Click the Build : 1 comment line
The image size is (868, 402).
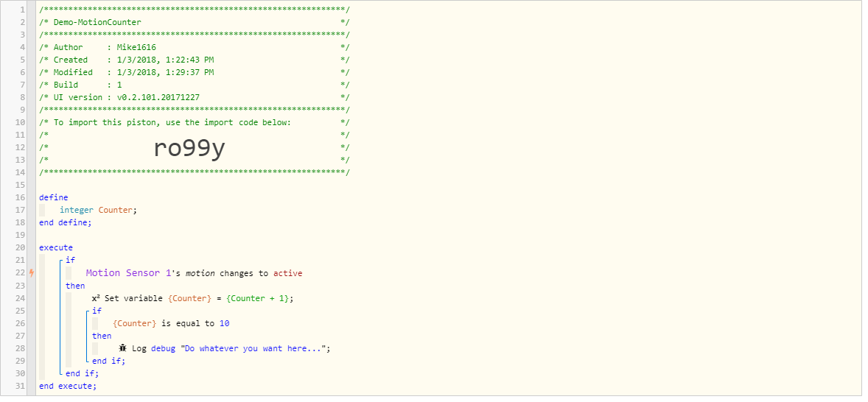pos(195,85)
